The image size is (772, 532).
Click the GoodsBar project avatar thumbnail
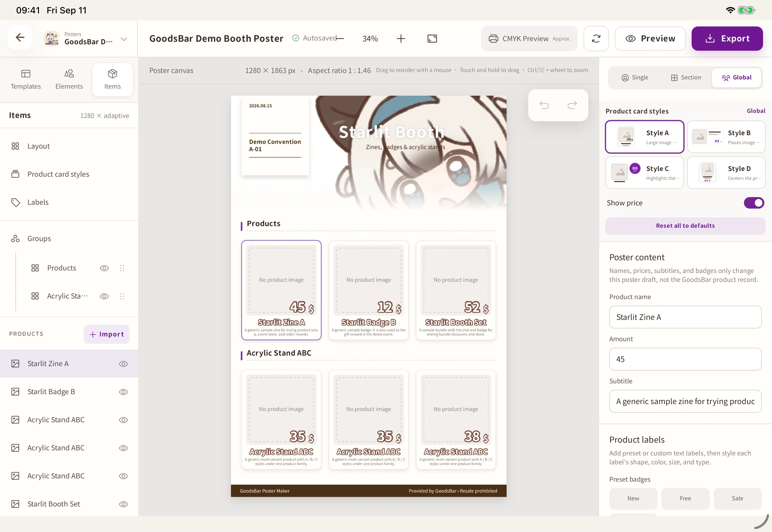[x=51, y=39]
